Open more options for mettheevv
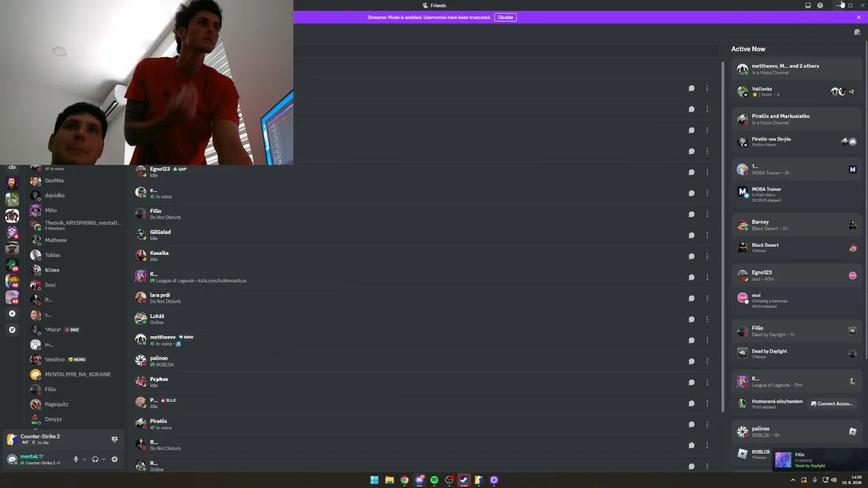The image size is (868, 488). [707, 340]
